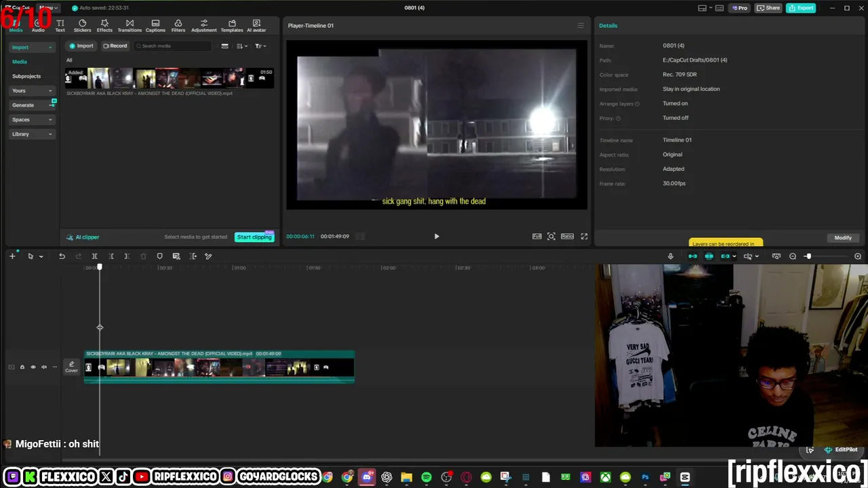Expand the Library section

[x=32, y=134]
